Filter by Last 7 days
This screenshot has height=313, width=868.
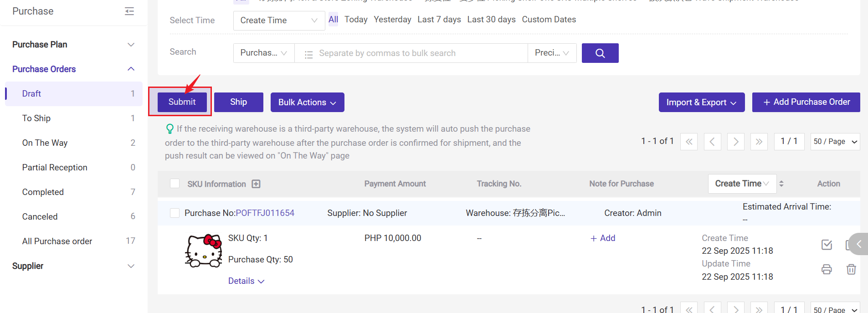pos(439,20)
